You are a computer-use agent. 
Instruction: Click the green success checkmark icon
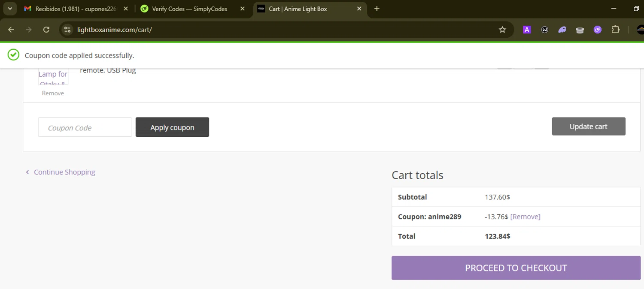14,55
